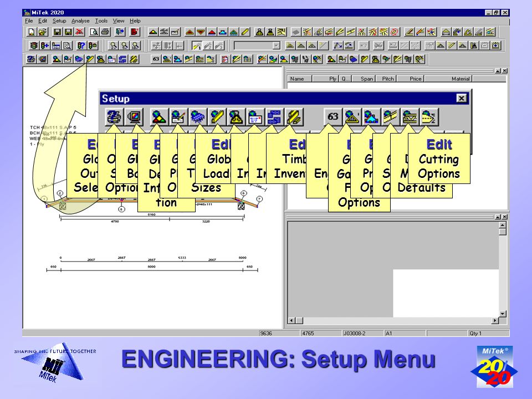This screenshot has width=532, height=399.
Task: Click Edit Cutting Options icon in Setup panel
Action: click(429, 117)
